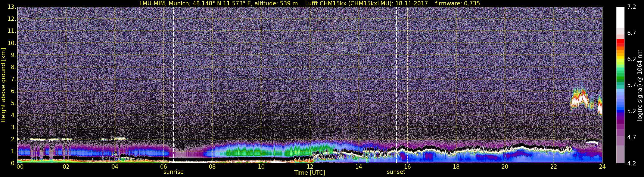The height and width of the screenshot is (177, 644).
Task: Click the plot title mentioning LMU-MIM, Munich
Action: (309, 3)
